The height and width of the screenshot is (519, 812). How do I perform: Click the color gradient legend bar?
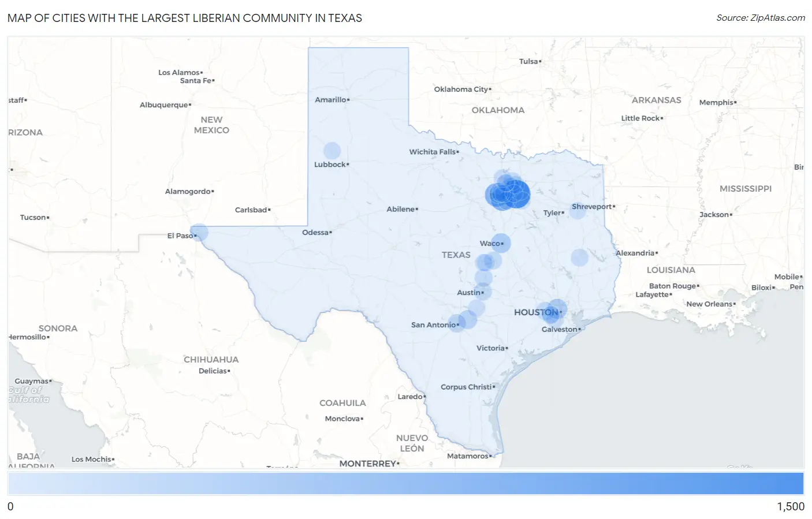pos(405,483)
